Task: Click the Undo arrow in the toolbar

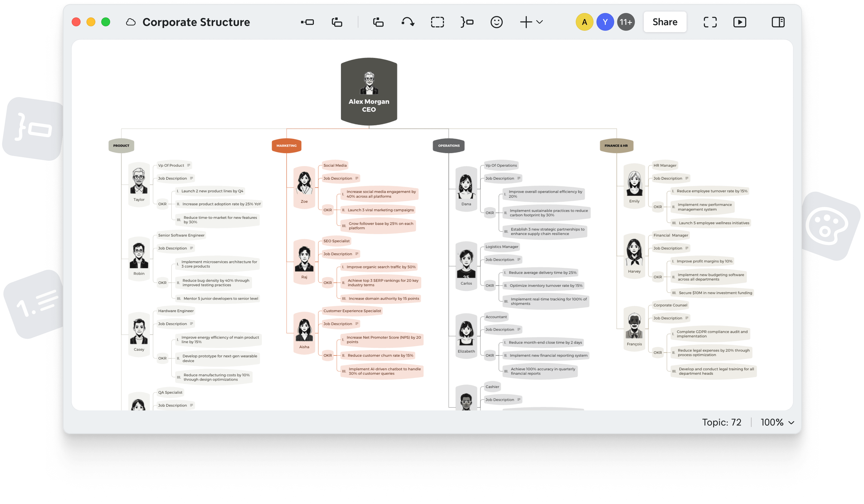Action: pos(408,22)
